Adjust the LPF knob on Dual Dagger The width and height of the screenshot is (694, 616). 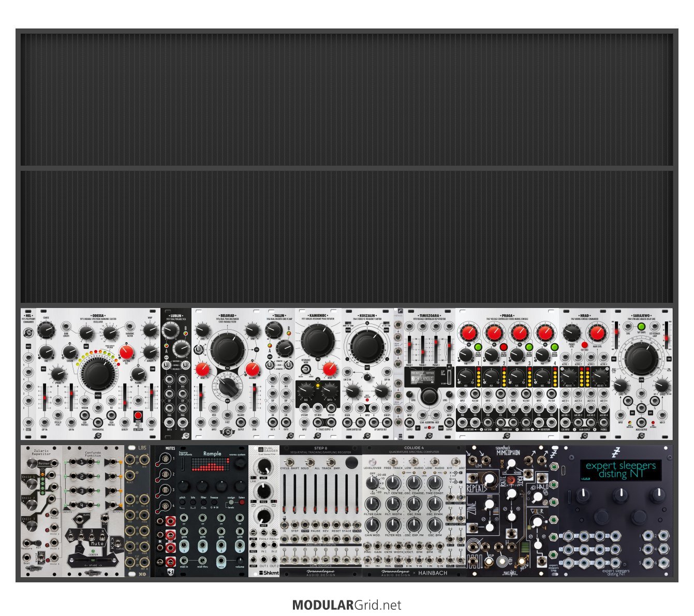coord(264,467)
